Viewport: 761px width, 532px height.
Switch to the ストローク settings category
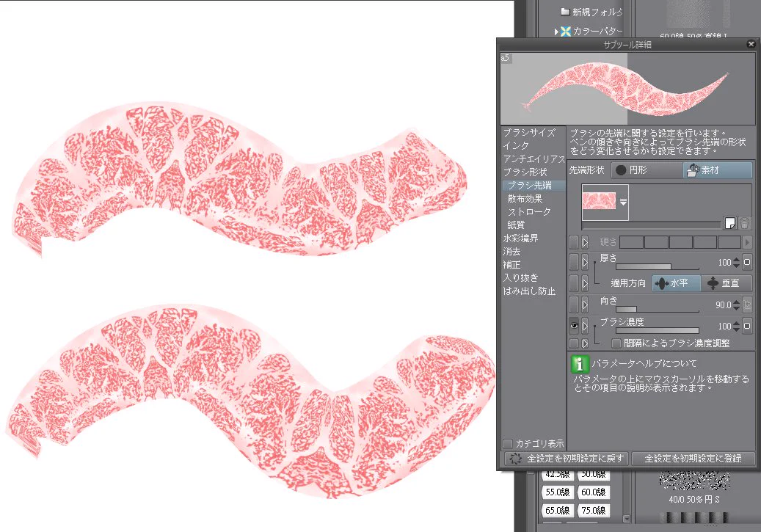point(530,211)
